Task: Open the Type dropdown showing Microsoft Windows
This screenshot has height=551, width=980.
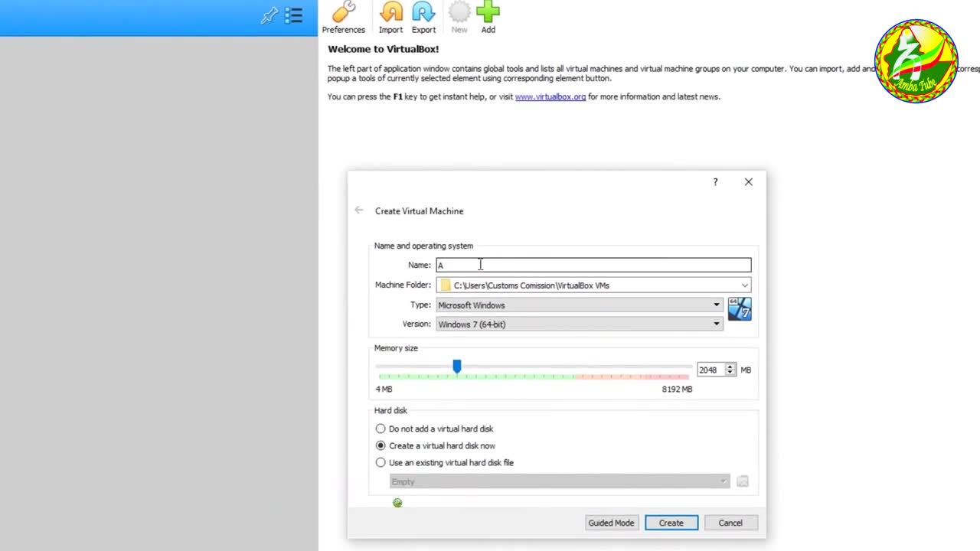Action: 580,305
